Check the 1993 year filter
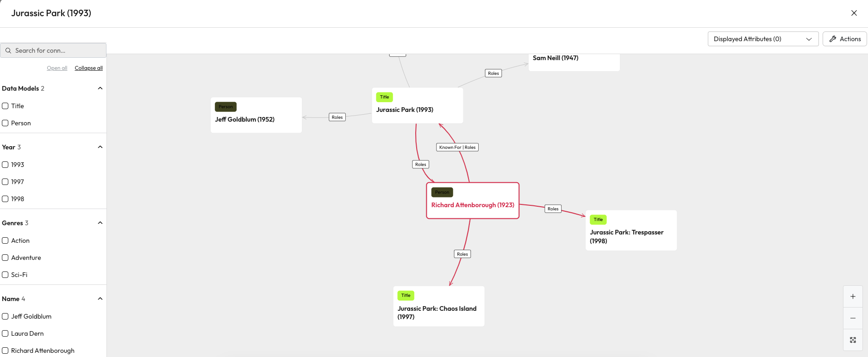868x357 pixels. click(x=6, y=165)
